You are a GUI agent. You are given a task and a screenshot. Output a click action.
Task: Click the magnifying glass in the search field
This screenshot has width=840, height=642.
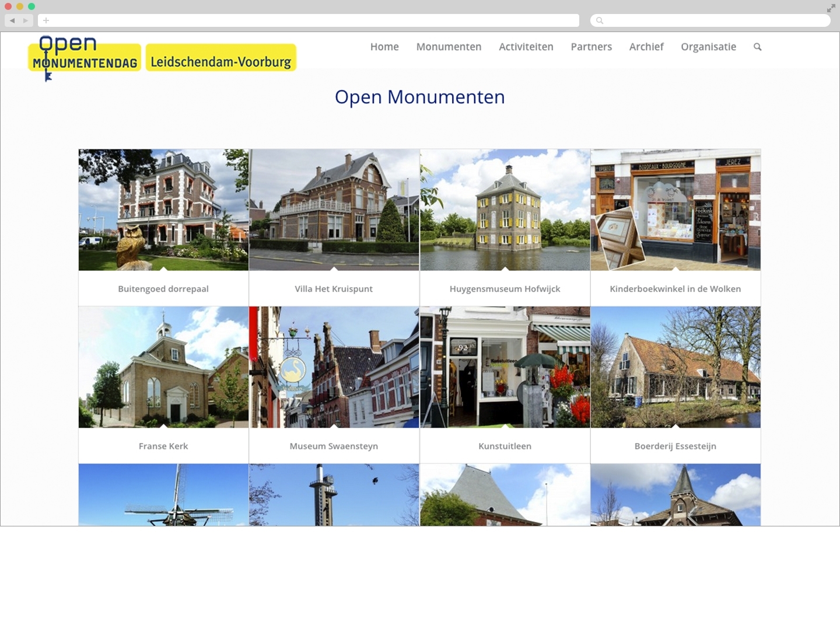(599, 20)
